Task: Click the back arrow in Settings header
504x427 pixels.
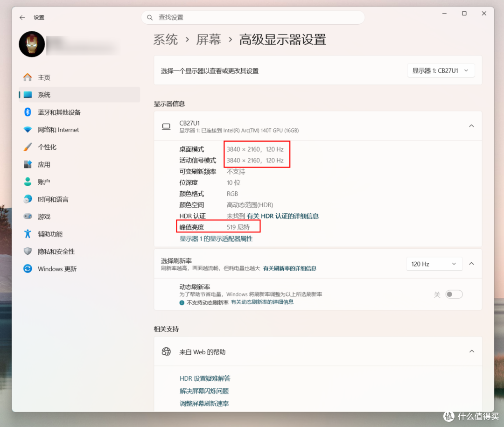Action: click(x=22, y=17)
